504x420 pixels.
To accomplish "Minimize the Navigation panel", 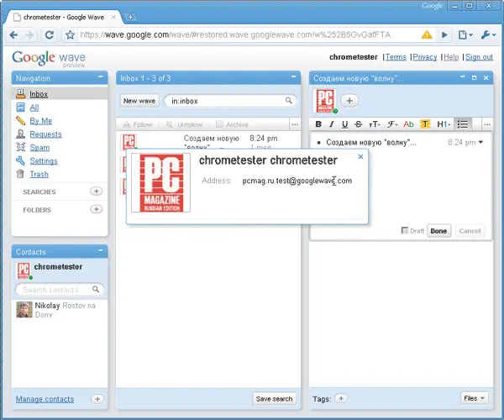I will pyautogui.click(x=101, y=76).
